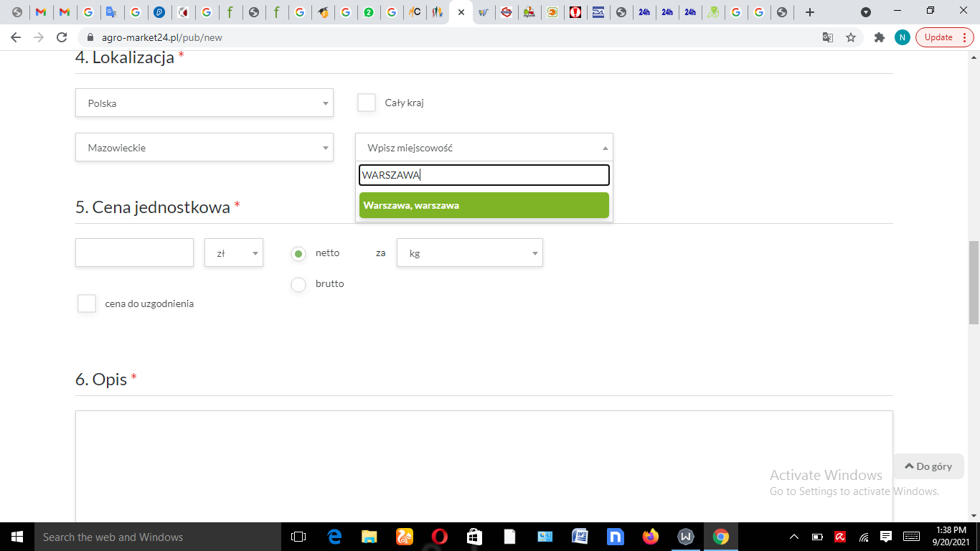The image size is (980, 551).
Task: Open Word from the taskbar
Action: (x=580, y=537)
